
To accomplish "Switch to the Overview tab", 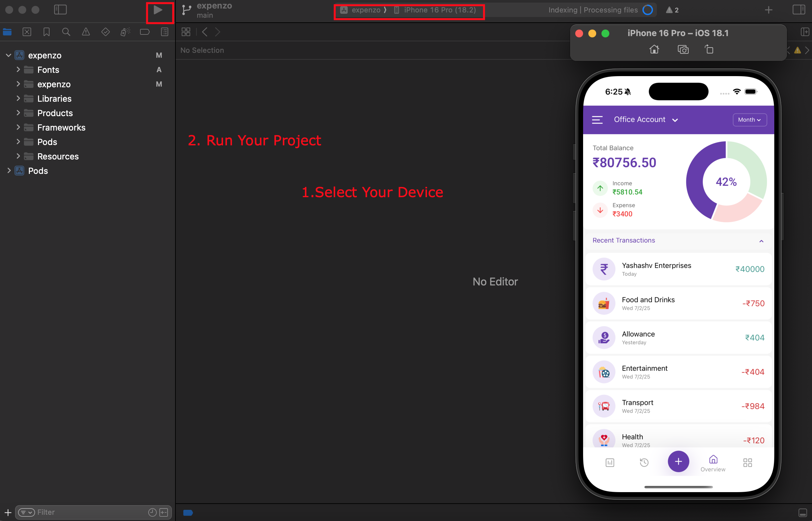I will tap(713, 464).
